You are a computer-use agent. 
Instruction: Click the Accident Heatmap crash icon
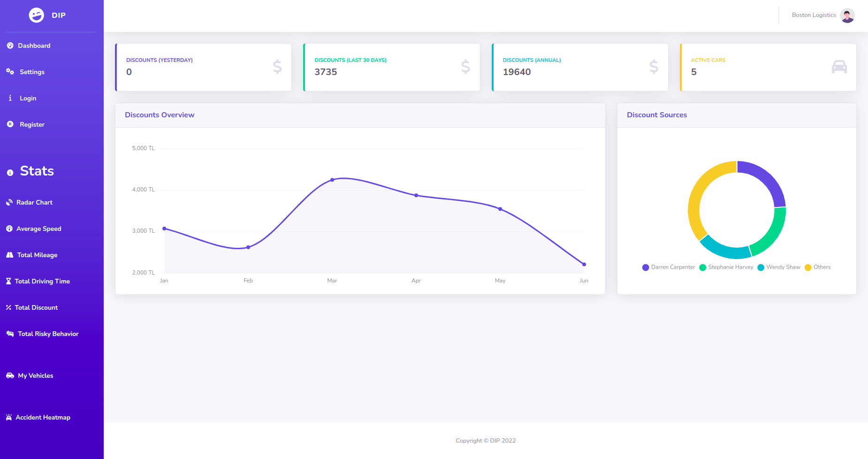pos(9,417)
